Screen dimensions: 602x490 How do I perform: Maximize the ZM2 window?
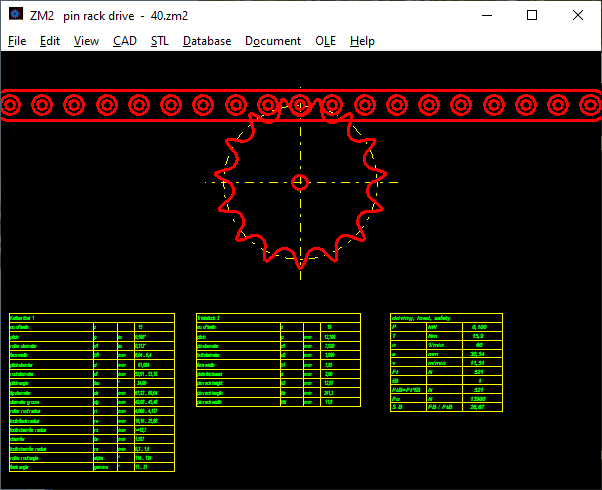(x=532, y=15)
